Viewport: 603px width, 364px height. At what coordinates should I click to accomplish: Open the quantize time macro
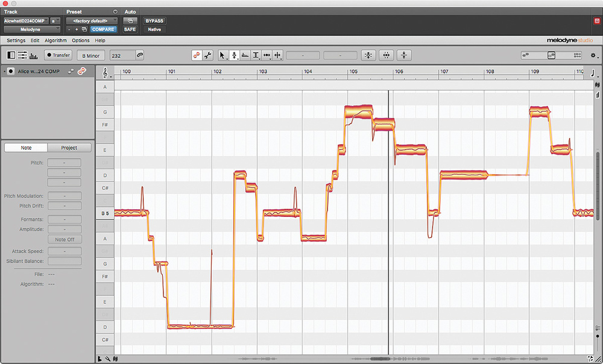(x=387, y=55)
